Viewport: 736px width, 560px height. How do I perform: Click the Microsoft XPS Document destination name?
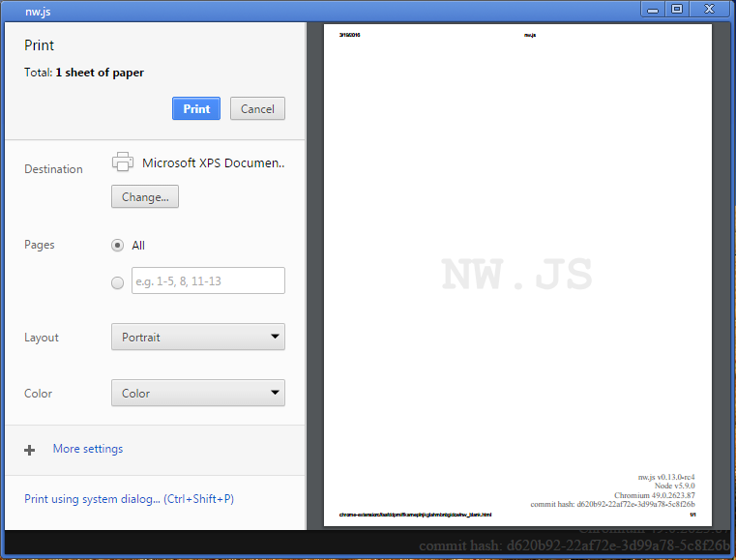click(x=213, y=162)
